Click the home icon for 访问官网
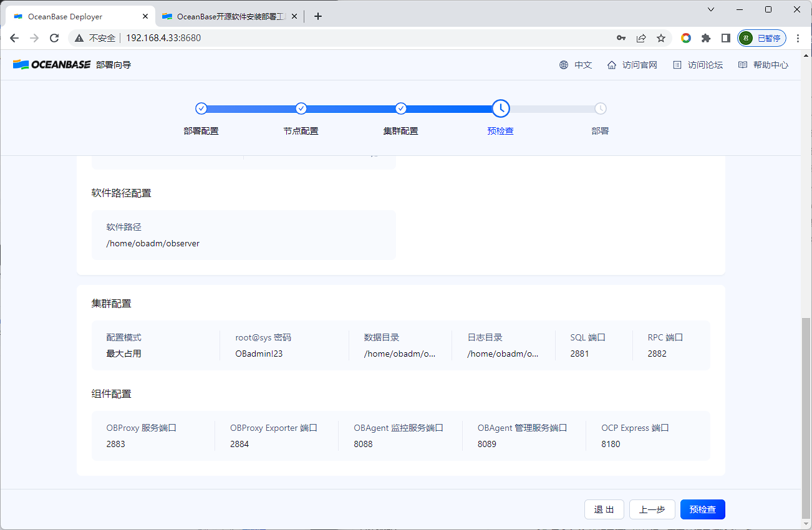The image size is (812, 530). tap(612, 65)
